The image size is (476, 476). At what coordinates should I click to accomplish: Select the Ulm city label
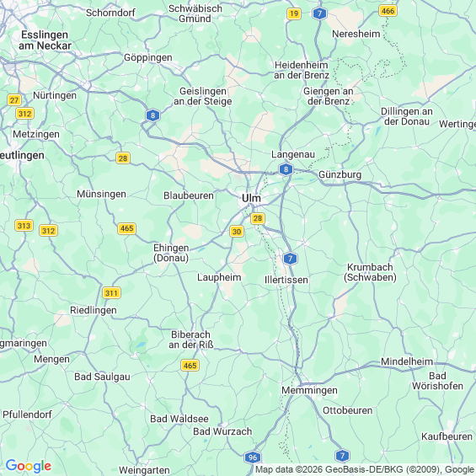coord(251,198)
